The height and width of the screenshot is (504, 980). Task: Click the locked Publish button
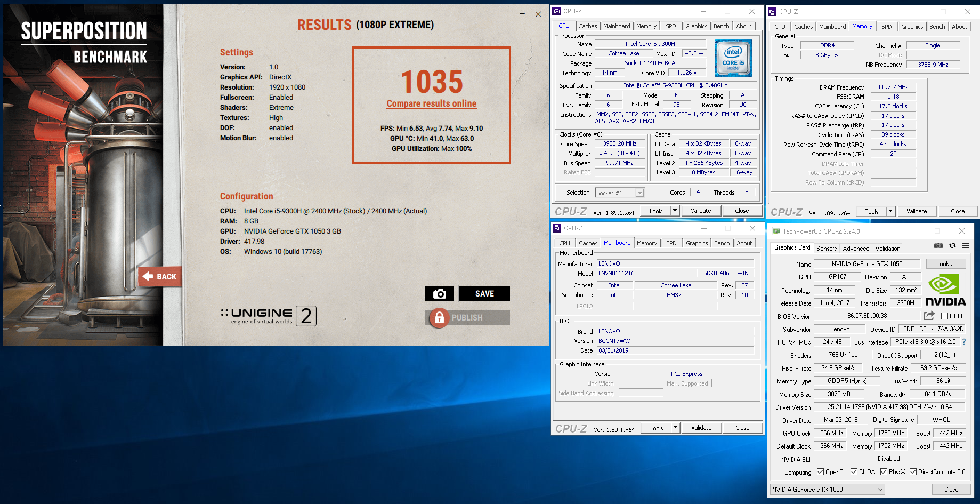(467, 318)
